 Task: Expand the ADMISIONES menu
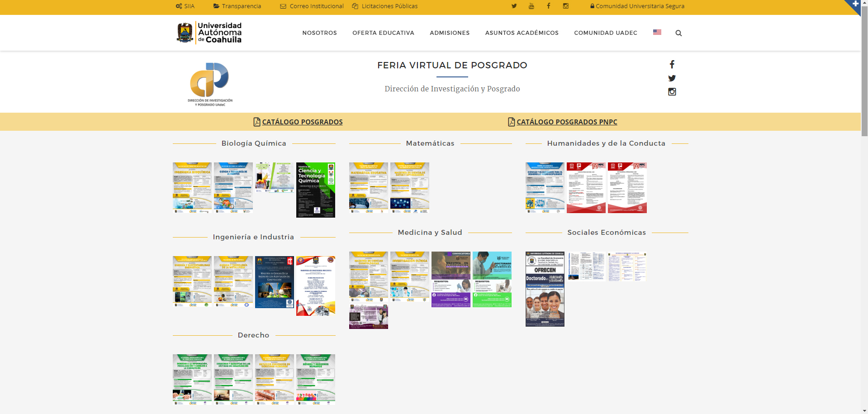pyautogui.click(x=450, y=33)
